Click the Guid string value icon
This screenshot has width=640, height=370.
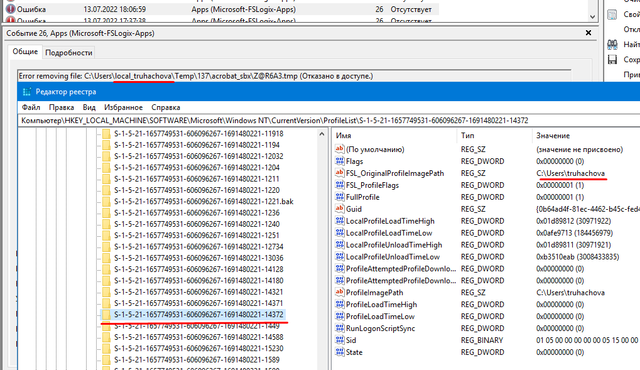tap(340, 209)
